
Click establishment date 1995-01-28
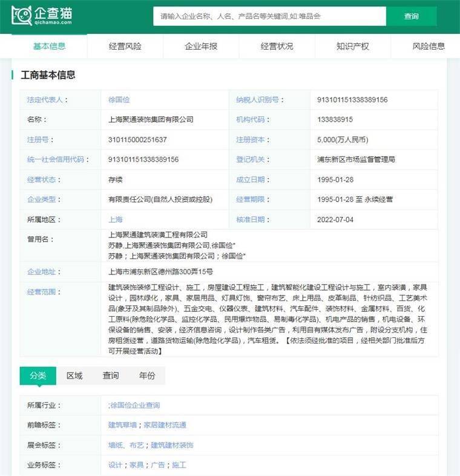(335, 180)
